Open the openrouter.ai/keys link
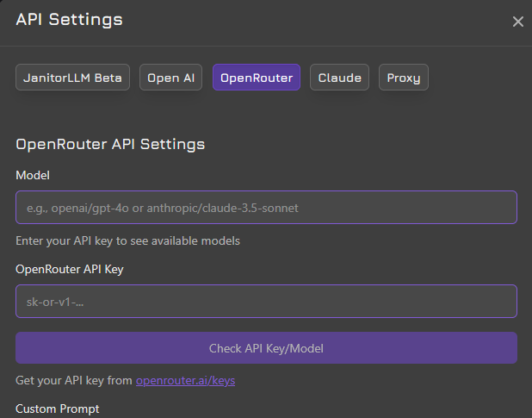Viewport: 532px width, 418px height. (186, 380)
